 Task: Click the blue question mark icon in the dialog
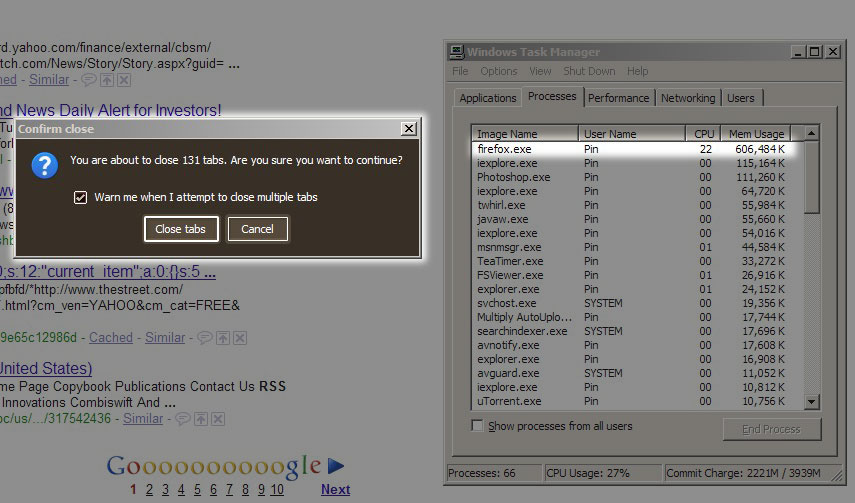(45, 165)
